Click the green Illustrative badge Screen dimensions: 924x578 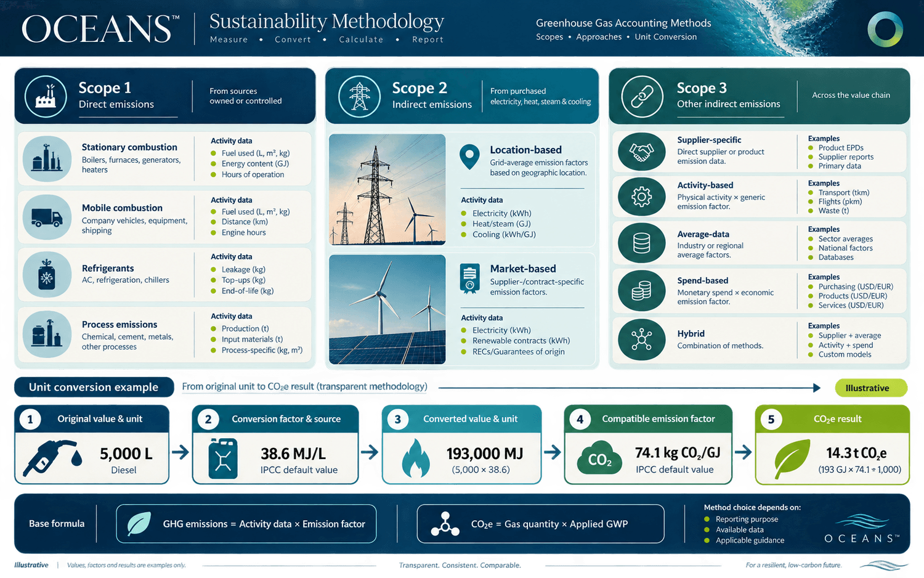tap(871, 388)
